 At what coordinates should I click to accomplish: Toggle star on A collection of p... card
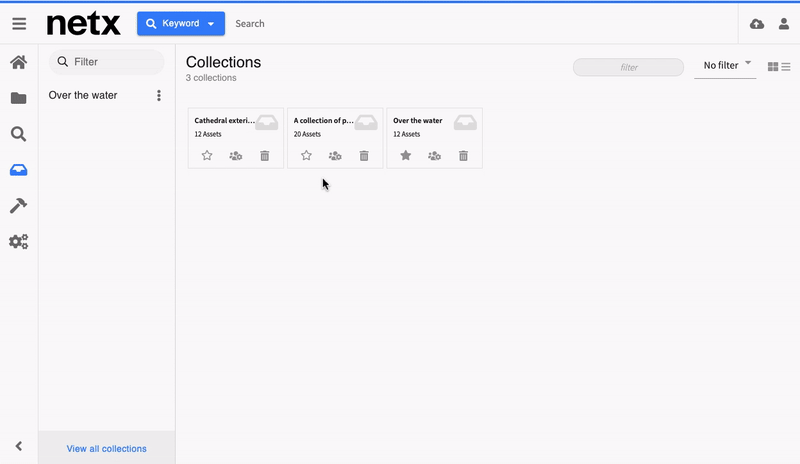[306, 156]
